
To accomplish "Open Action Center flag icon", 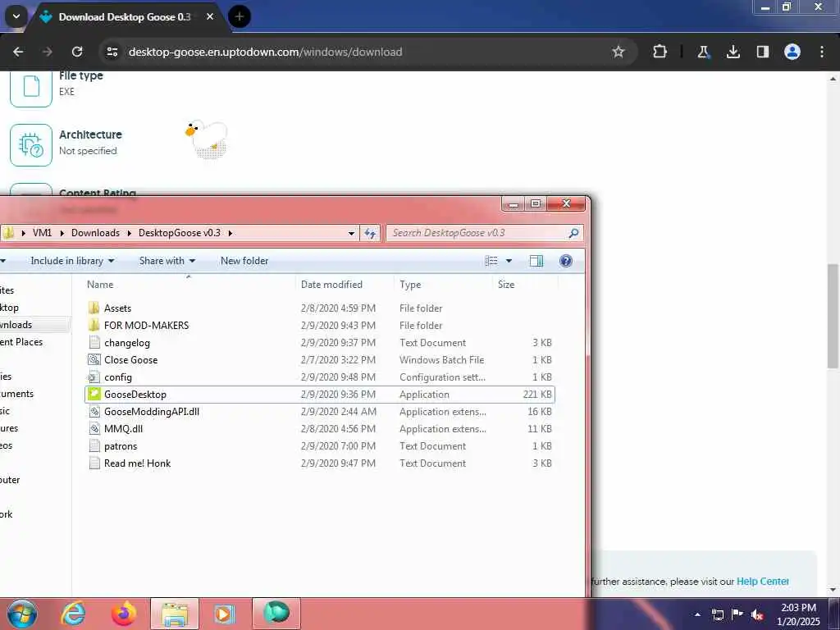I will pos(737,614).
